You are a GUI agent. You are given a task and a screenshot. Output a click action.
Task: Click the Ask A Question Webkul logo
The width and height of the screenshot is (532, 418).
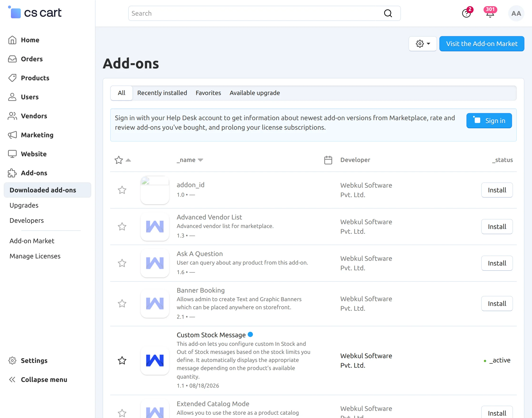(155, 263)
